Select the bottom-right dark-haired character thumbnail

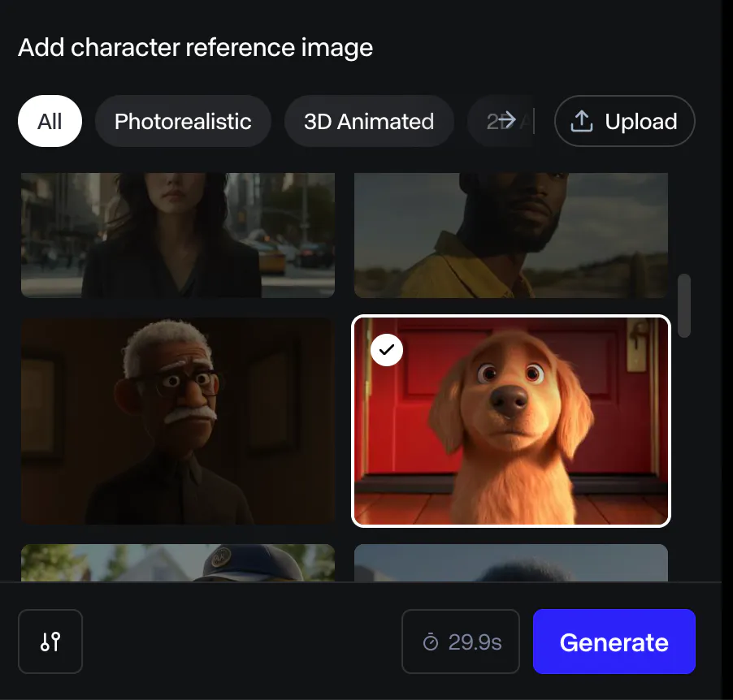[511, 563]
